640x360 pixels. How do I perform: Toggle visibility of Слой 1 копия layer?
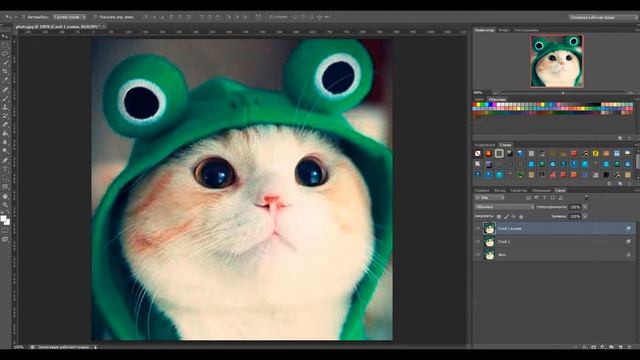point(477,228)
